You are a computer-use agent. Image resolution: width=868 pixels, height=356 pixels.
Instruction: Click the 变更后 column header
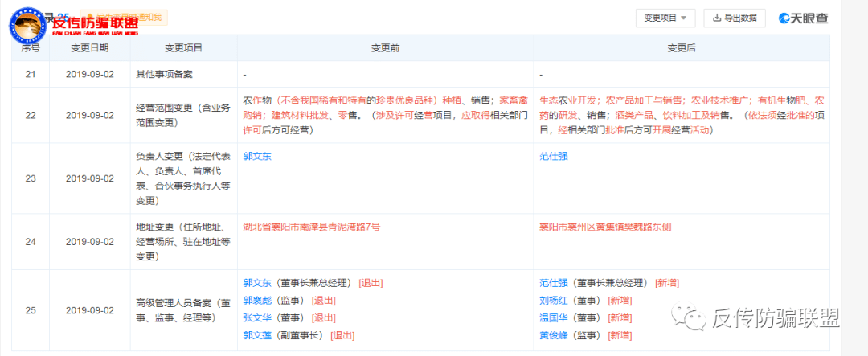click(x=682, y=48)
